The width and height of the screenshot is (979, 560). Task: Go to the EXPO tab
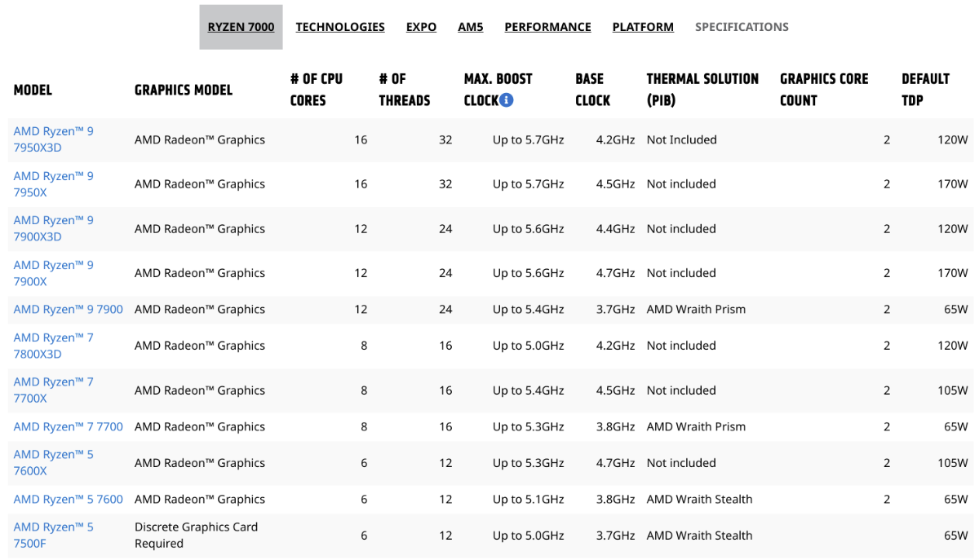tap(421, 27)
